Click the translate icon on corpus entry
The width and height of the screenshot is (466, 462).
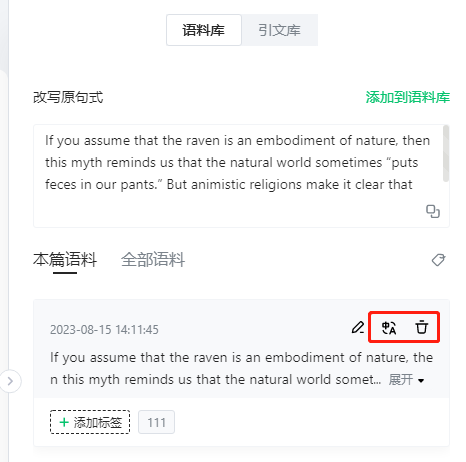pos(389,328)
